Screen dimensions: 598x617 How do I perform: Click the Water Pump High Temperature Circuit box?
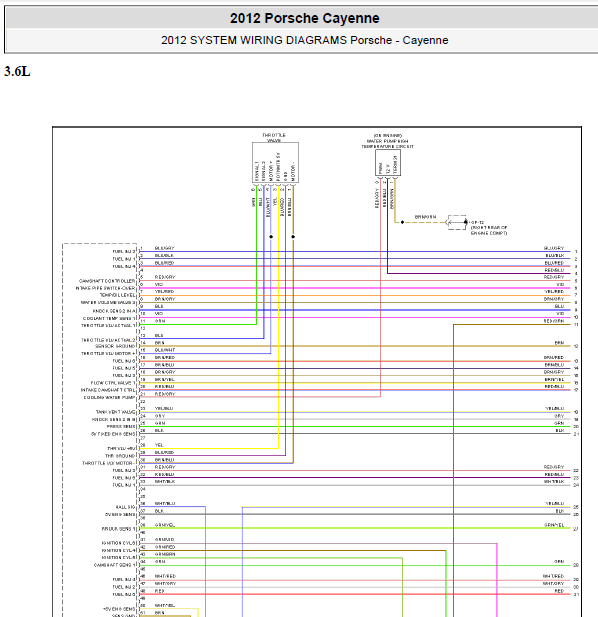pyautogui.click(x=388, y=163)
